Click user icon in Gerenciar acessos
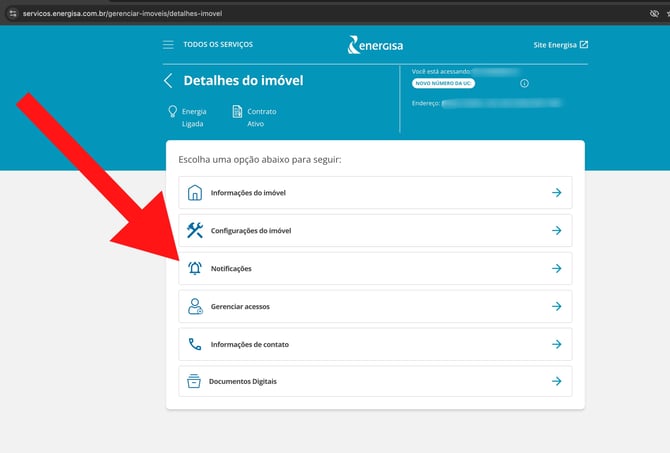 point(195,306)
